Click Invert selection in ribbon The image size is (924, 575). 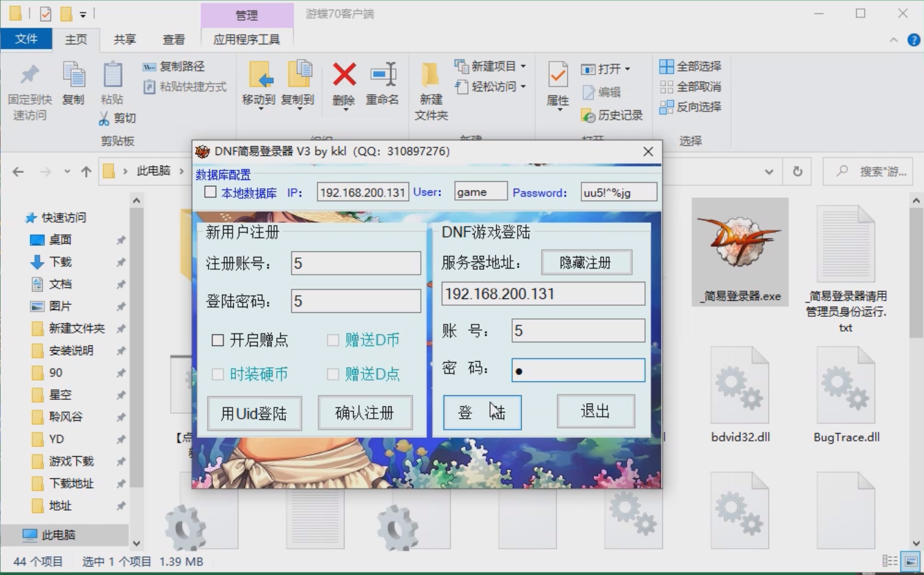click(690, 107)
